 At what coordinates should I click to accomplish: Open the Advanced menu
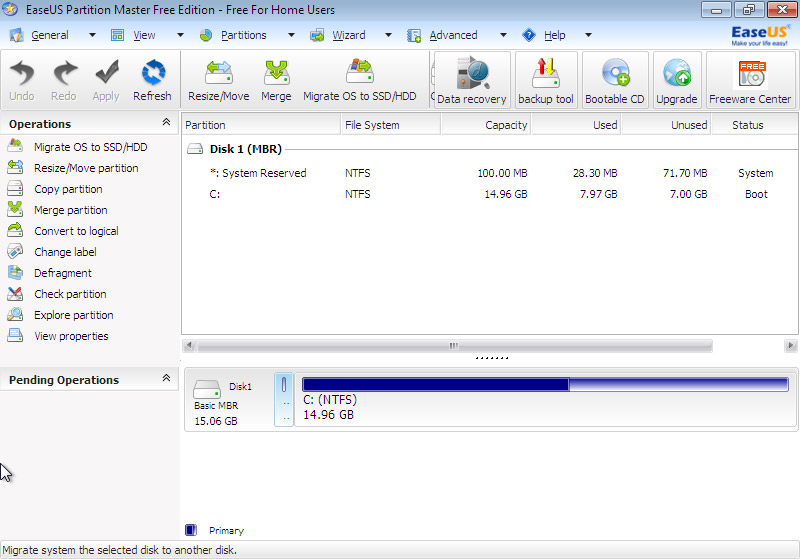point(453,35)
